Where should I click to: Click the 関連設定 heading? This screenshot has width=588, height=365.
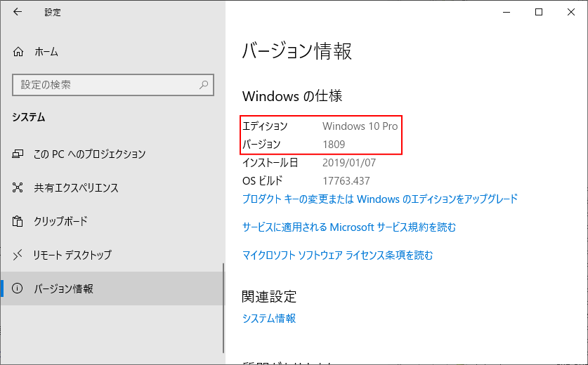269,296
